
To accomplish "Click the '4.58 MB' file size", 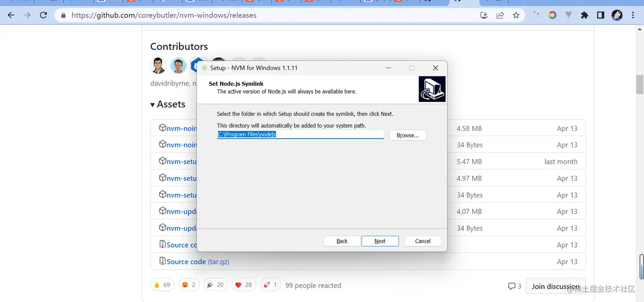I will point(469,128).
